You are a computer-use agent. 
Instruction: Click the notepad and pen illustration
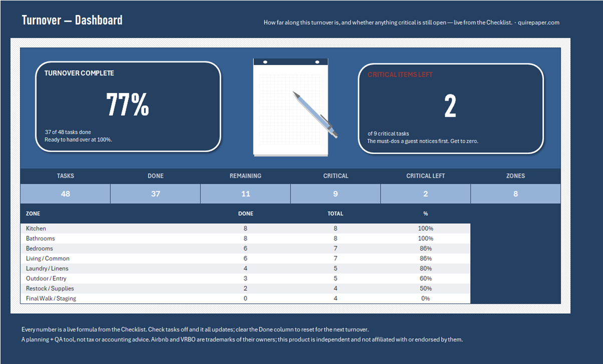click(x=295, y=107)
